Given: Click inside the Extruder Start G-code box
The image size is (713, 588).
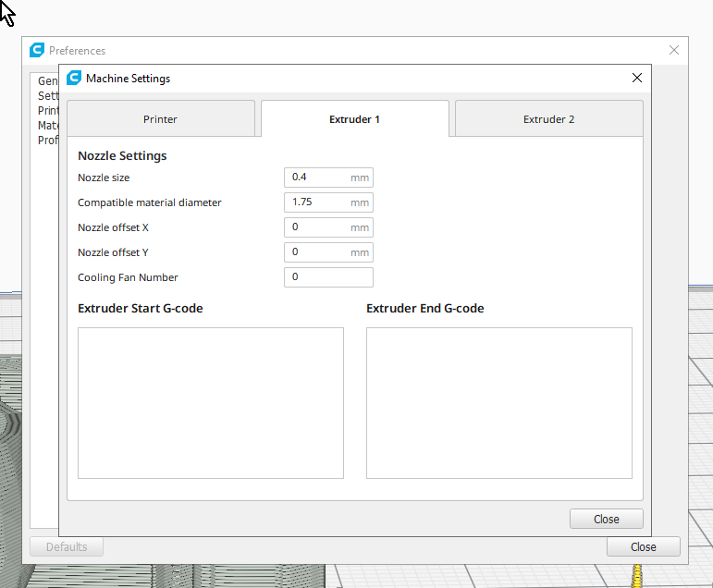Looking at the screenshot, I should click(211, 403).
